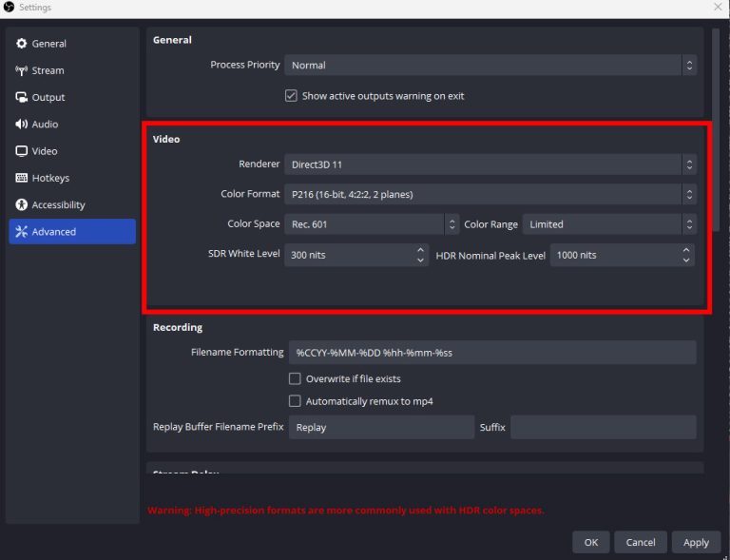Open the Color Range Limited dropdown
The image size is (730, 560).
coord(608,224)
